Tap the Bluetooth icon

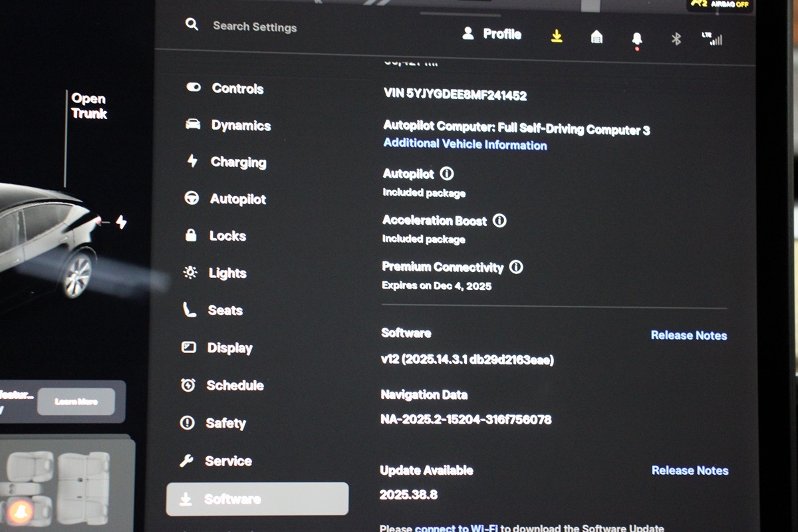(676, 39)
